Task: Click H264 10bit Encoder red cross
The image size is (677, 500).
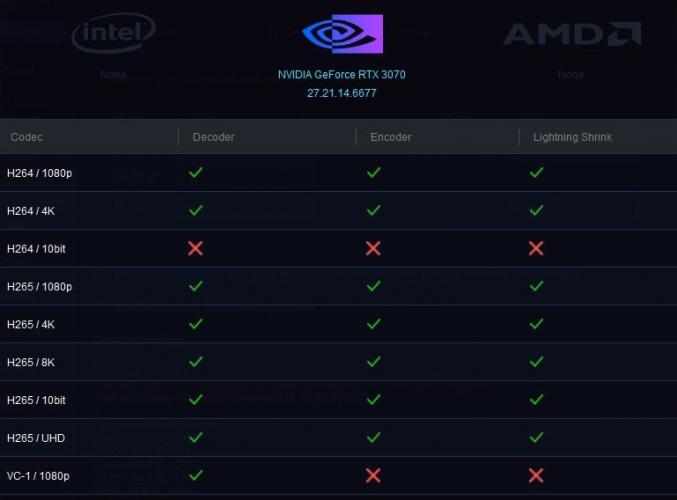Action: 373,248
